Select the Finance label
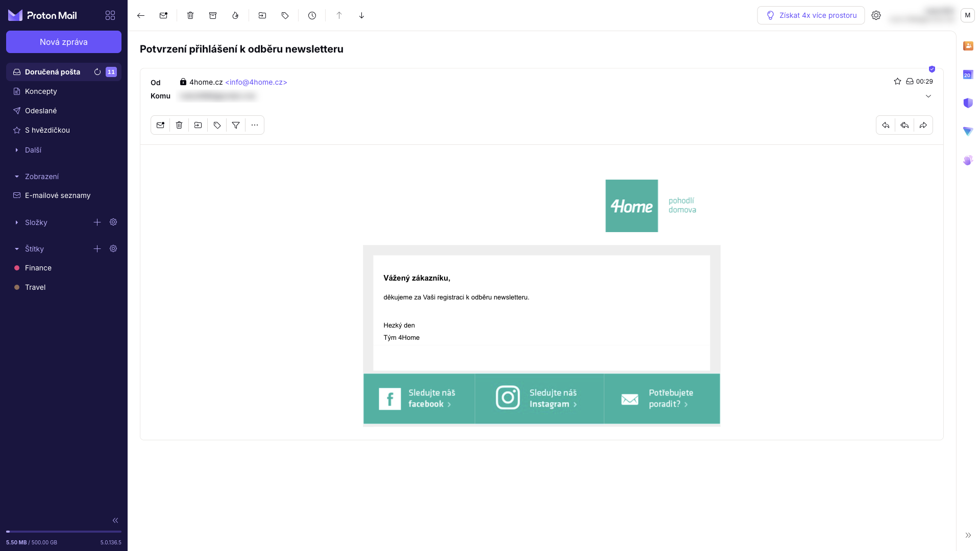Screen dimensions: 980x551 (64, 268)
